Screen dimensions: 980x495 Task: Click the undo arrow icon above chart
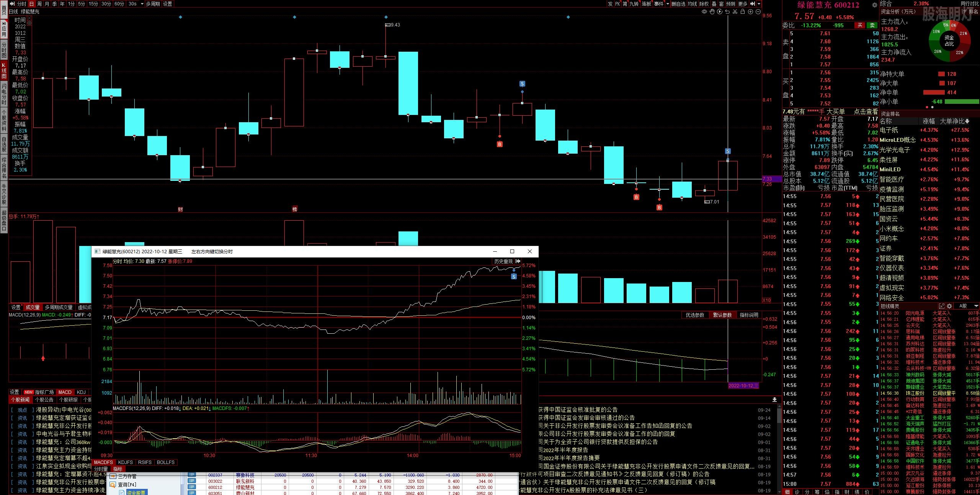click(727, 11)
